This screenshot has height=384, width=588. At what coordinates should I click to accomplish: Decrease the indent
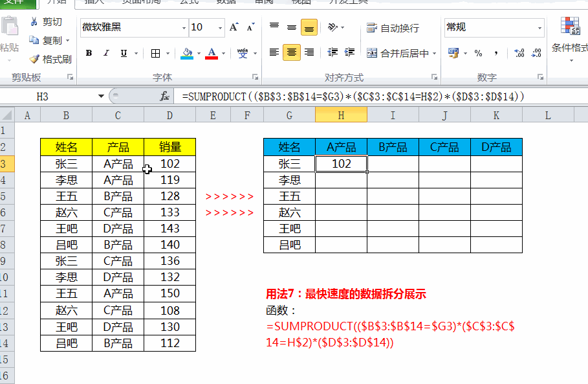pos(332,52)
